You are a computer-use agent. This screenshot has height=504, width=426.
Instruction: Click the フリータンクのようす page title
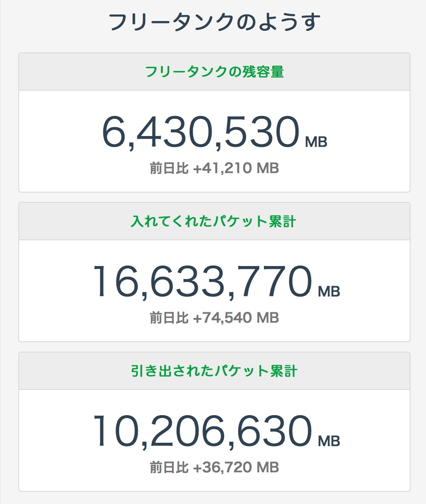[214, 22]
